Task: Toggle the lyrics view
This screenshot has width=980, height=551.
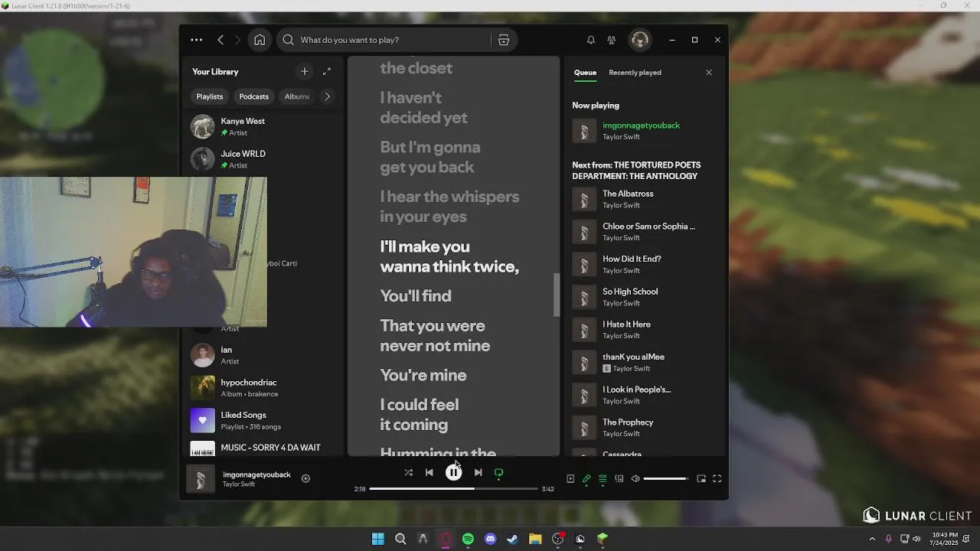Action: (x=586, y=478)
